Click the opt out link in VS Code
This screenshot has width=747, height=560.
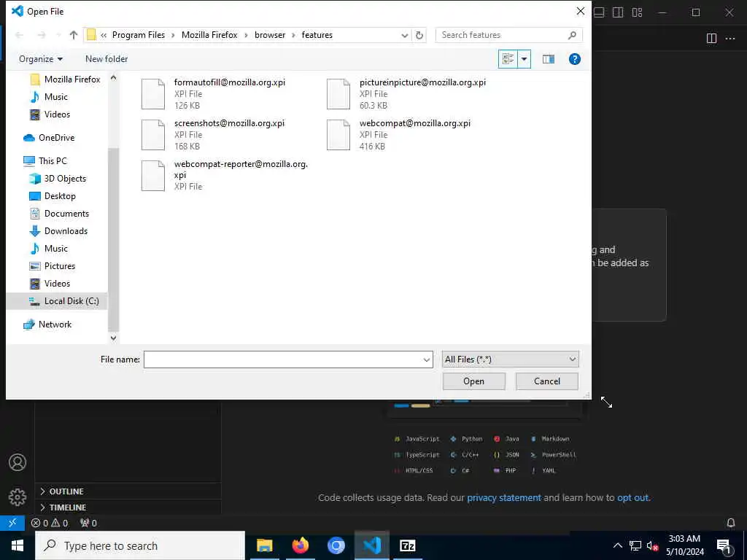(632, 497)
